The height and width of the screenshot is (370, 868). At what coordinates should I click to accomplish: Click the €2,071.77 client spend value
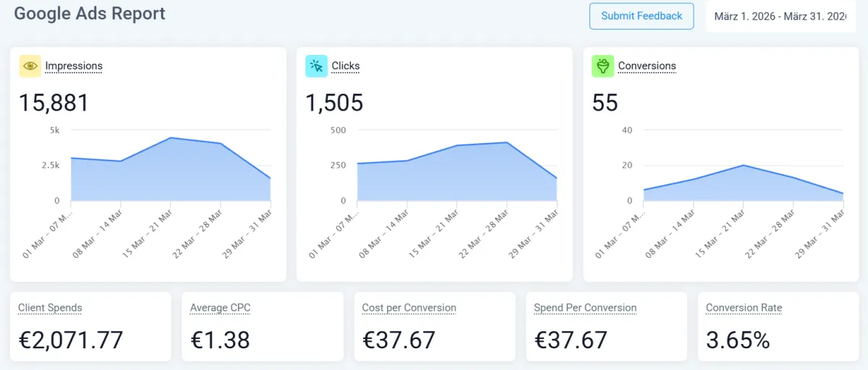pos(71,340)
